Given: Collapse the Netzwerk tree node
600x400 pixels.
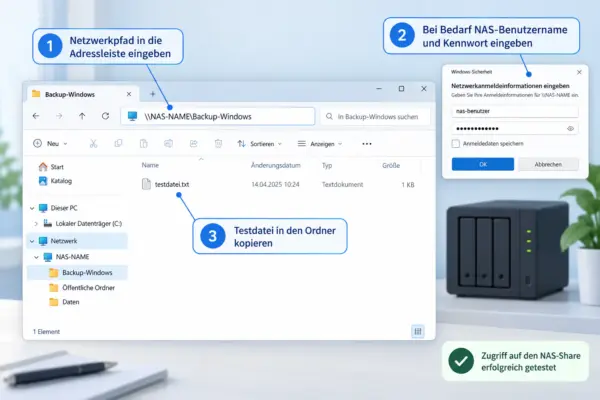Looking at the screenshot, I should tap(32, 241).
